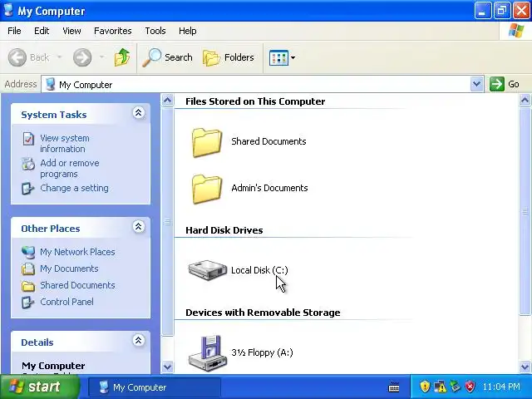The height and width of the screenshot is (399, 532).
Task: Click the Hard Disk Drives heading
Action: coord(224,230)
